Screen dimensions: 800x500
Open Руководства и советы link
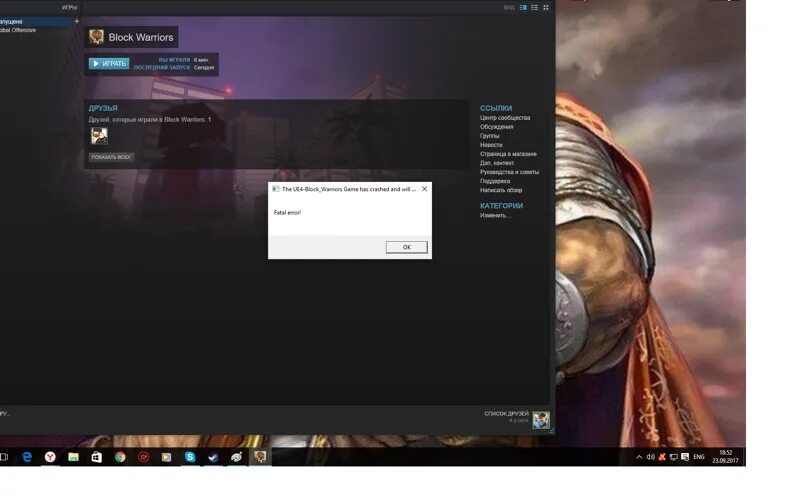coord(509,172)
